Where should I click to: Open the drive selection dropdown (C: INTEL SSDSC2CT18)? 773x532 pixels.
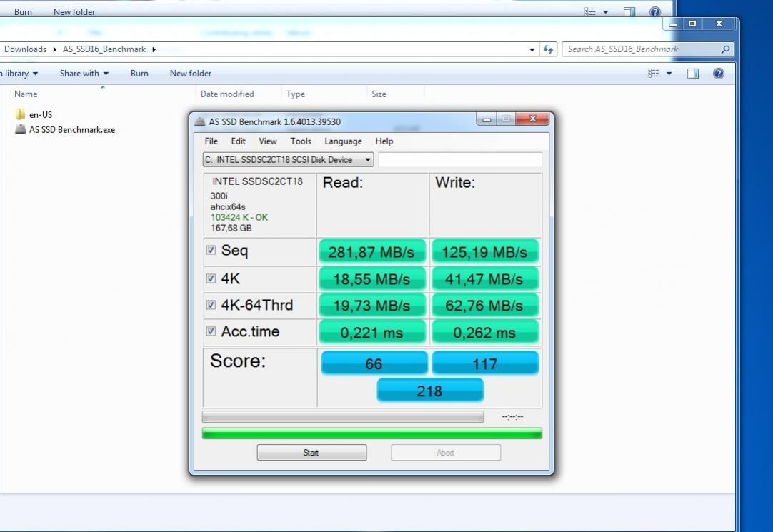pos(288,160)
